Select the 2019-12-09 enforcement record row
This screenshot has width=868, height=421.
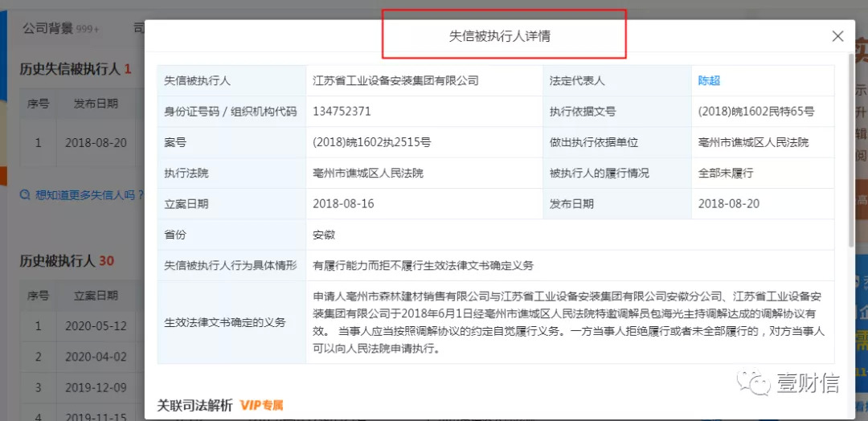point(96,387)
